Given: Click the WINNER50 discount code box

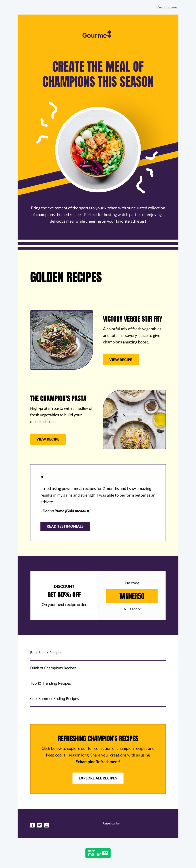Looking at the screenshot, I should coord(132,596).
